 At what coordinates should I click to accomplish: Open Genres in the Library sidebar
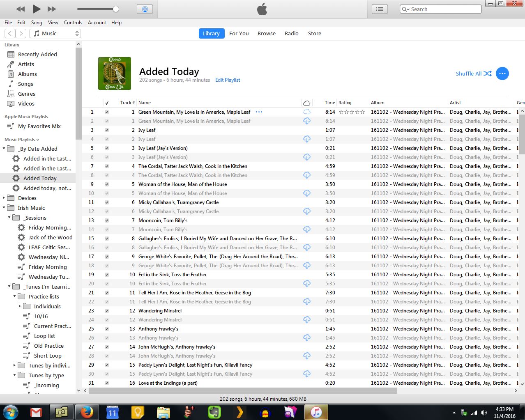coord(26,94)
